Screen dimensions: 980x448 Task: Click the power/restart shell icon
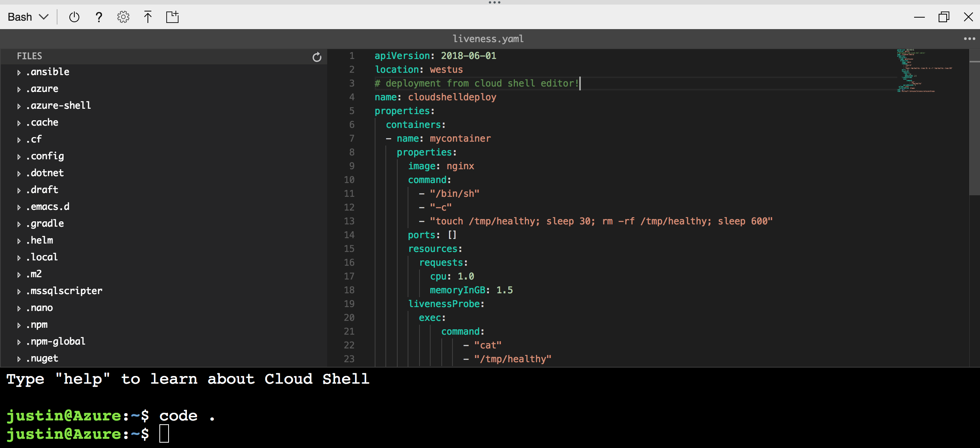click(x=73, y=17)
